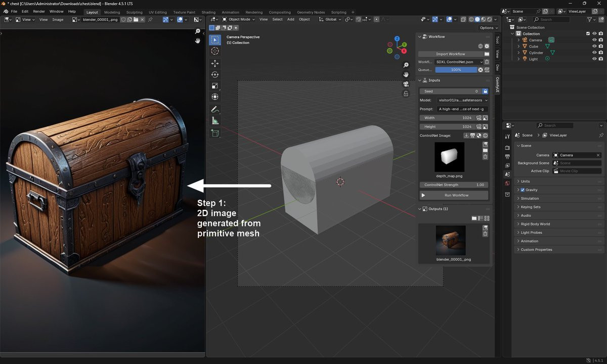Hide the Camera object with its eye icon
The image size is (607, 364).
point(594,40)
